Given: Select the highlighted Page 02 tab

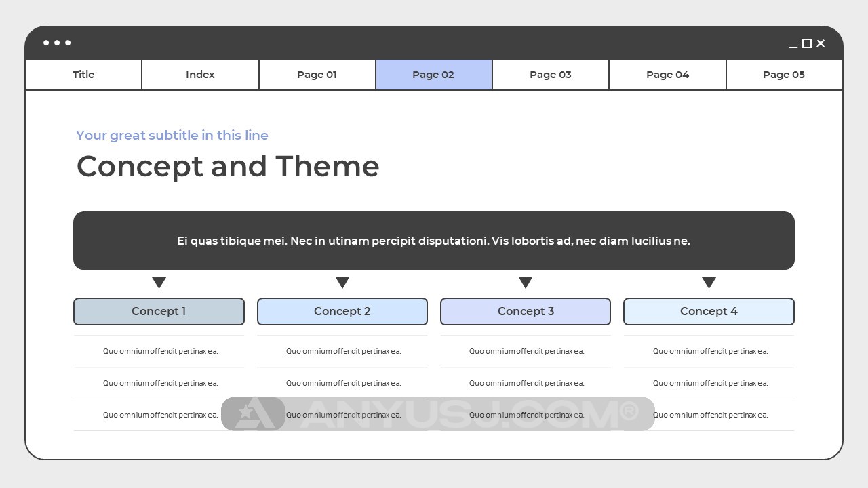Looking at the screenshot, I should click(433, 75).
